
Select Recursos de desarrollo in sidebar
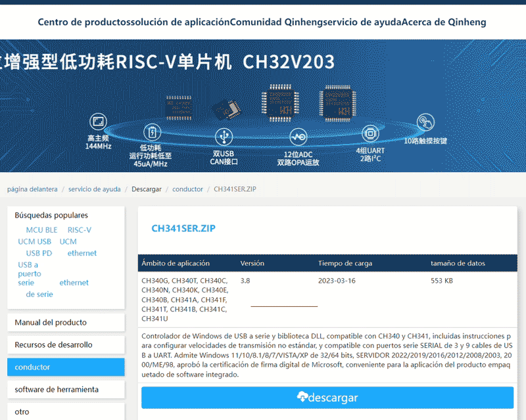tap(53, 345)
